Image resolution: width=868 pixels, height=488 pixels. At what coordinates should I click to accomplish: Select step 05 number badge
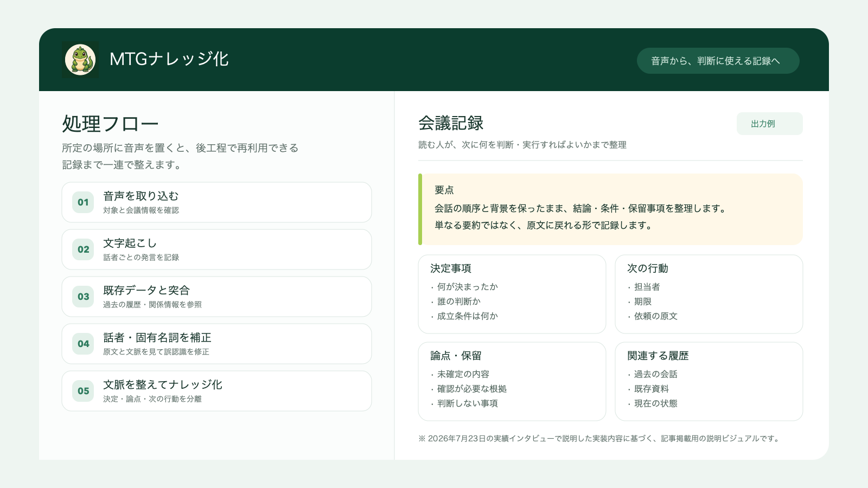pos(83,391)
